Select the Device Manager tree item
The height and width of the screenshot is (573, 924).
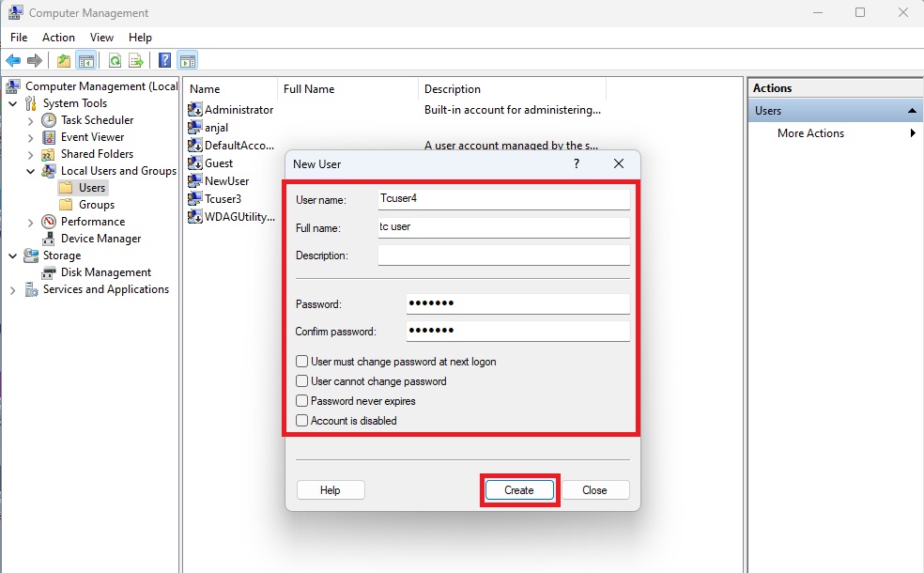[x=100, y=239]
